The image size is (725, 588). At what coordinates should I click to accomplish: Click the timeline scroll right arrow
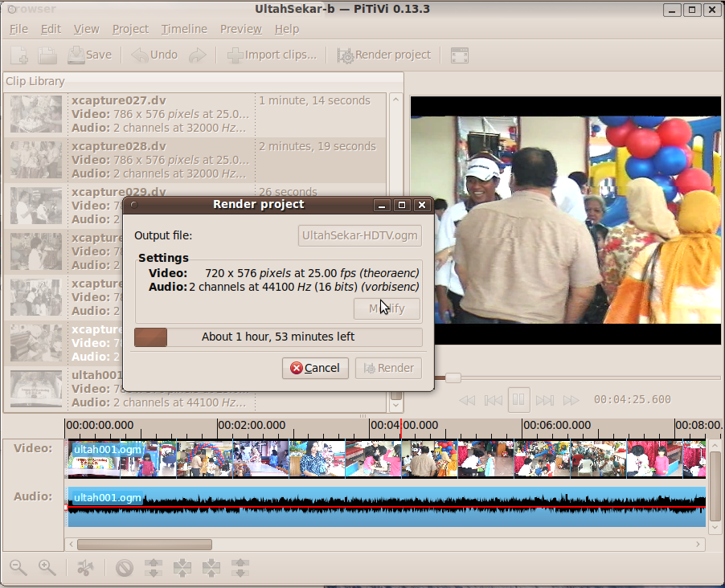pos(698,545)
